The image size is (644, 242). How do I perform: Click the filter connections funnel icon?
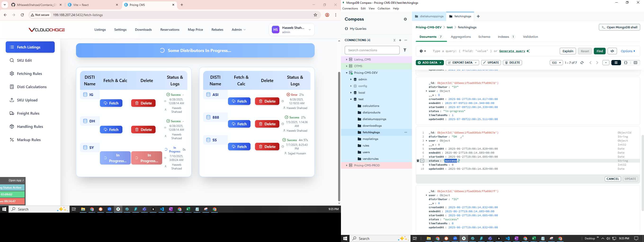coord(405,50)
